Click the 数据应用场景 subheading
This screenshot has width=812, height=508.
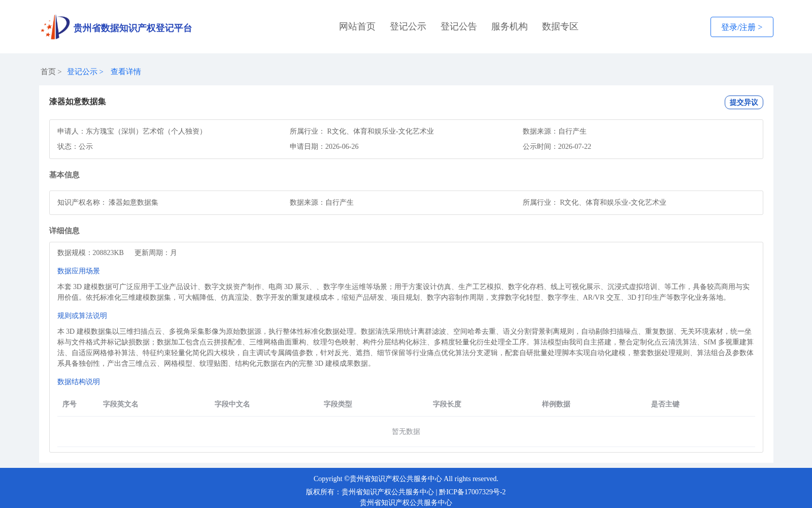pos(79,271)
